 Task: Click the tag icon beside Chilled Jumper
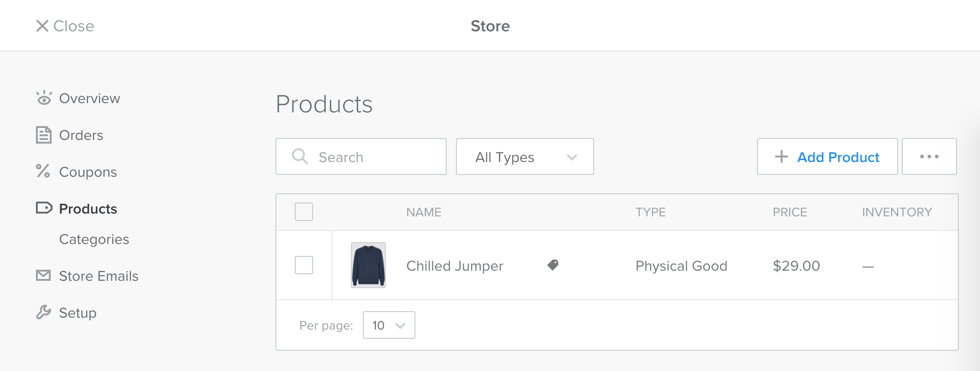pos(553,265)
